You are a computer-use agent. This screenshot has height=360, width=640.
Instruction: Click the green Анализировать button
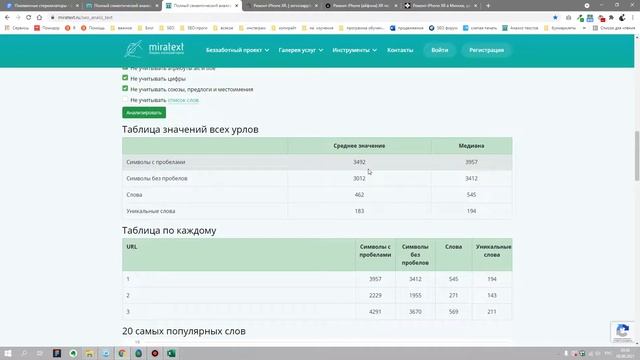click(144, 113)
